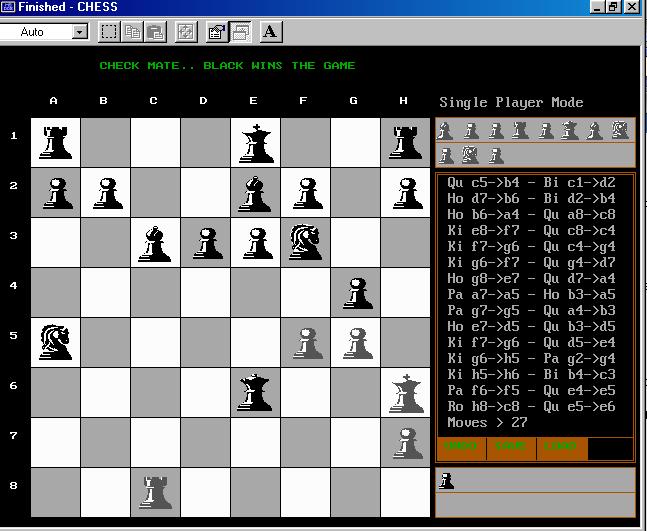Click the Full screen toolbar icon

coord(186,32)
